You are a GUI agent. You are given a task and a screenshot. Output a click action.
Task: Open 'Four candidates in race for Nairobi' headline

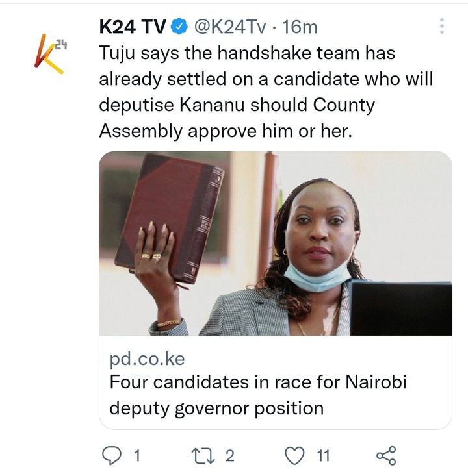pyautogui.click(x=258, y=382)
